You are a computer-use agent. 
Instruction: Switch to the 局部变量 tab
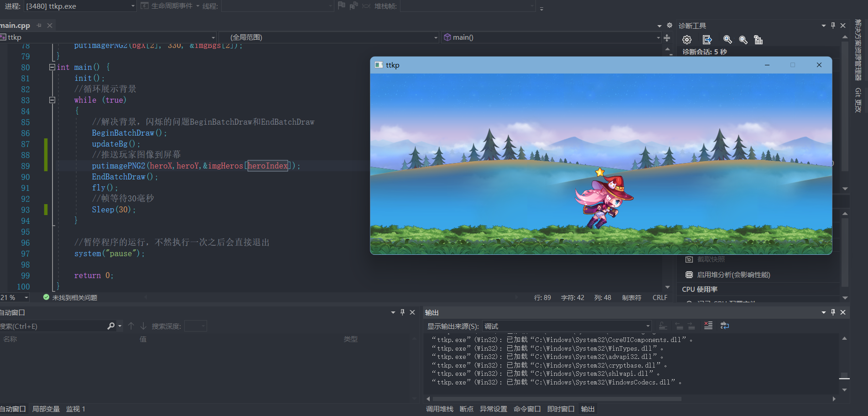(46, 409)
